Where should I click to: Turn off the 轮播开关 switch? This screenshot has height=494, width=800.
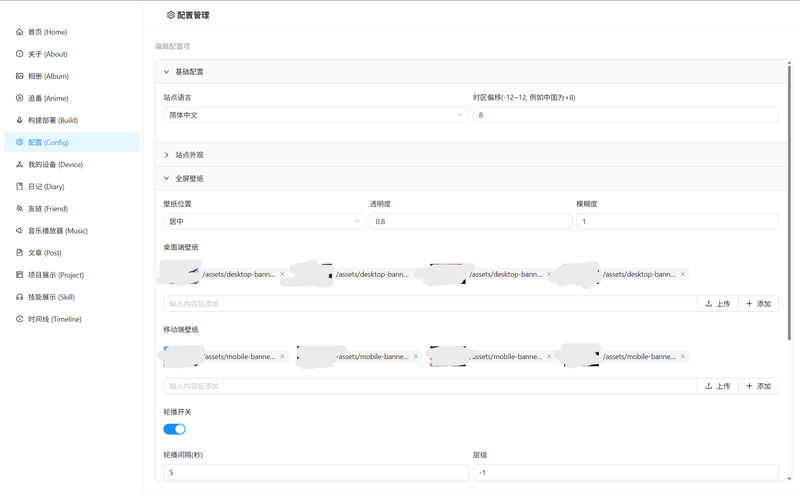tap(174, 429)
